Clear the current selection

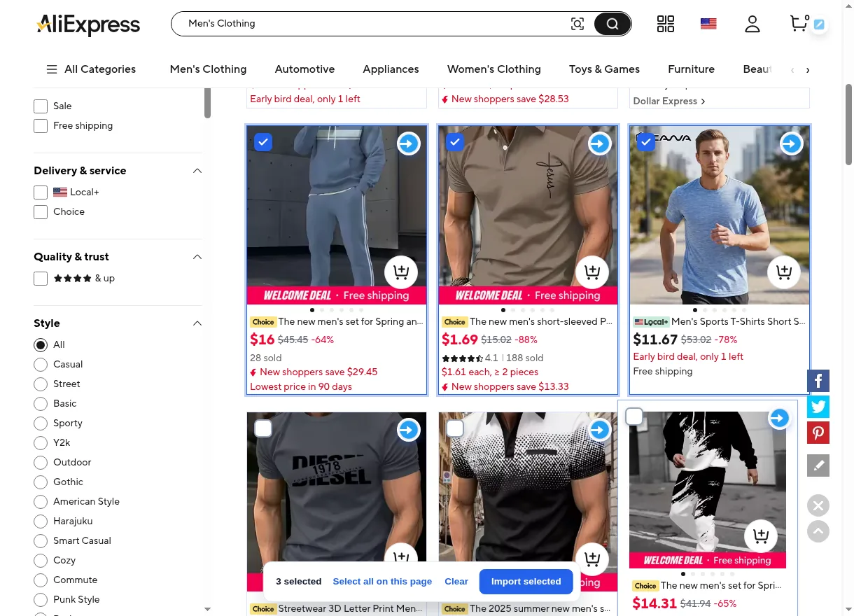456,582
